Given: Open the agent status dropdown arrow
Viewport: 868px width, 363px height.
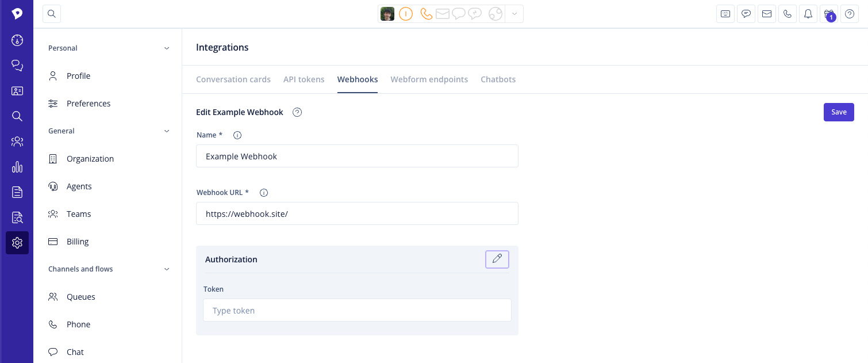Looking at the screenshot, I should [514, 14].
